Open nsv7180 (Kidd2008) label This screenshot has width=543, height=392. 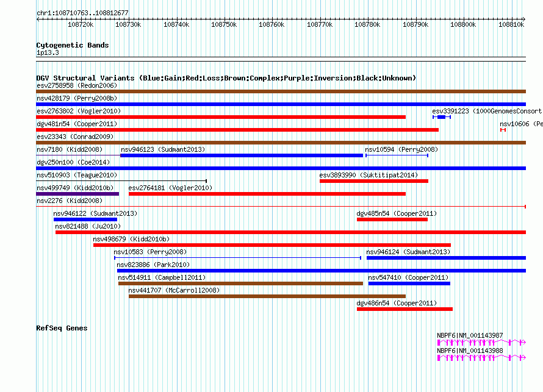click(x=70, y=149)
